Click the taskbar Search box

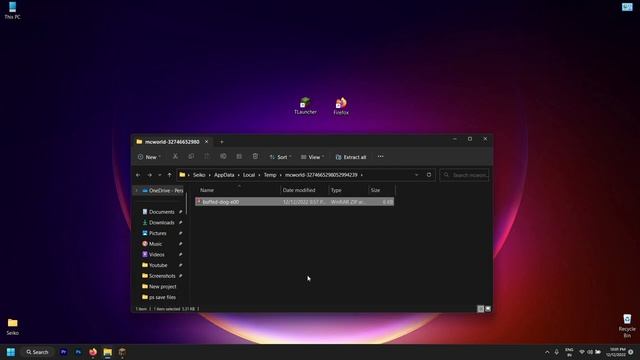(37, 352)
